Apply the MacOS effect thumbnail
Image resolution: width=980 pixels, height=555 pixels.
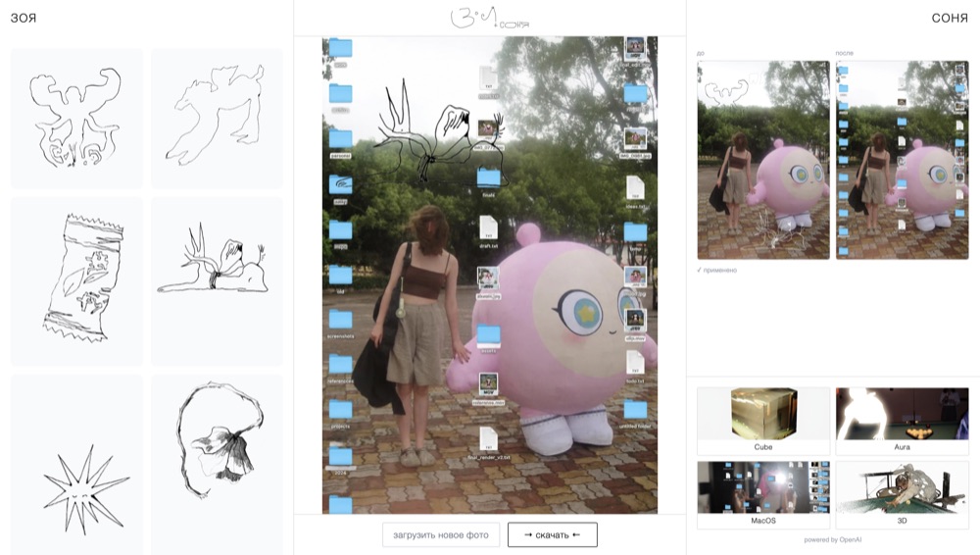click(x=763, y=487)
